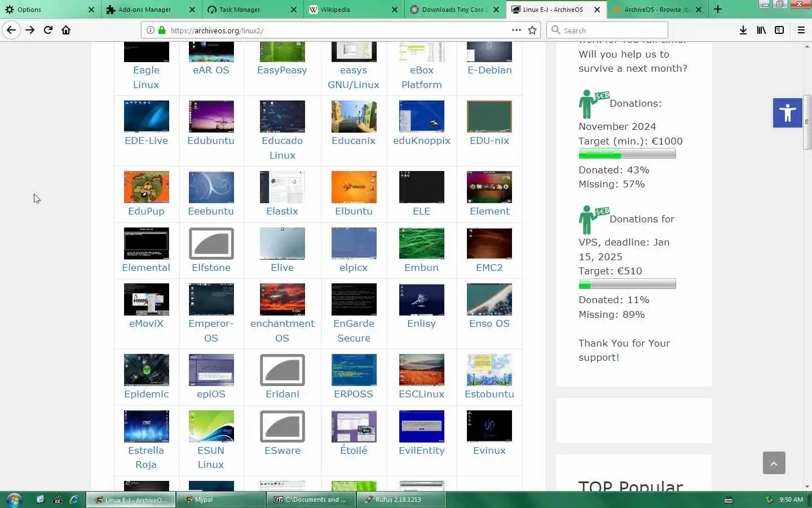812x508 pixels.
Task: Open the Eeebuntu link
Action: point(211,211)
